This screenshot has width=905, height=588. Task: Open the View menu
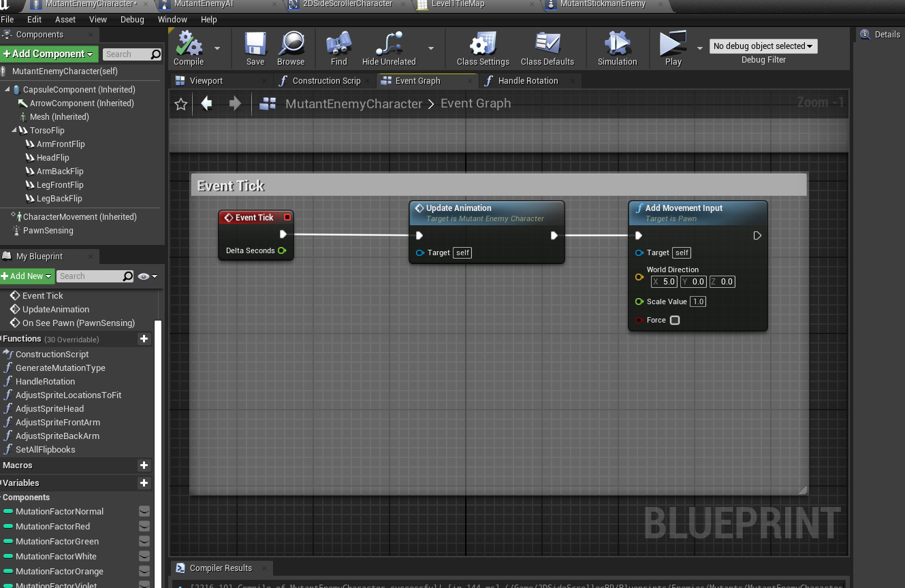(98, 20)
